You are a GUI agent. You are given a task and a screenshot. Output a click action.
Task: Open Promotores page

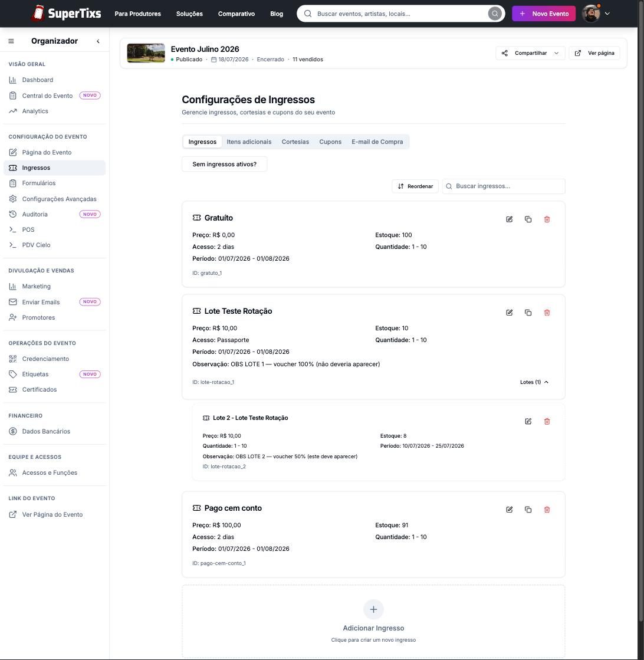point(54,317)
